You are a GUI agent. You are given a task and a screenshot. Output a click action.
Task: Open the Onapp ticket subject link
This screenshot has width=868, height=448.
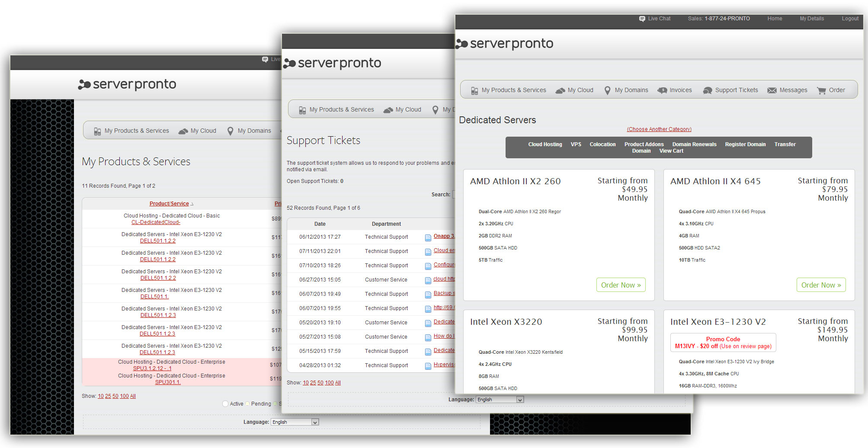tap(444, 236)
